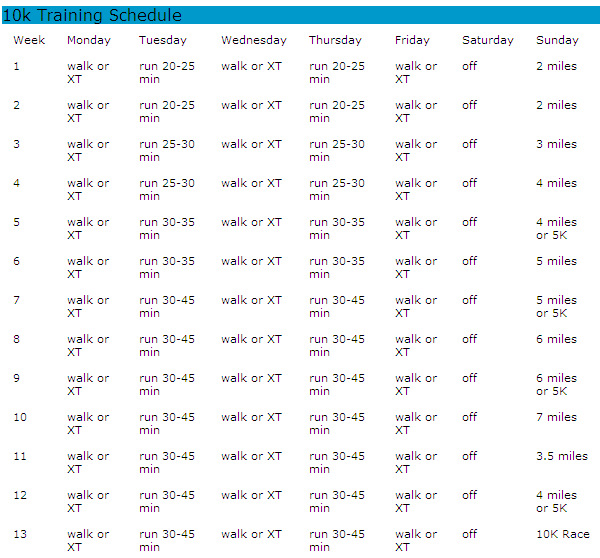This screenshot has height=558, width=600.
Task: Click week 9 Wednesday 'walk or XT' cell
Action: click(x=251, y=379)
